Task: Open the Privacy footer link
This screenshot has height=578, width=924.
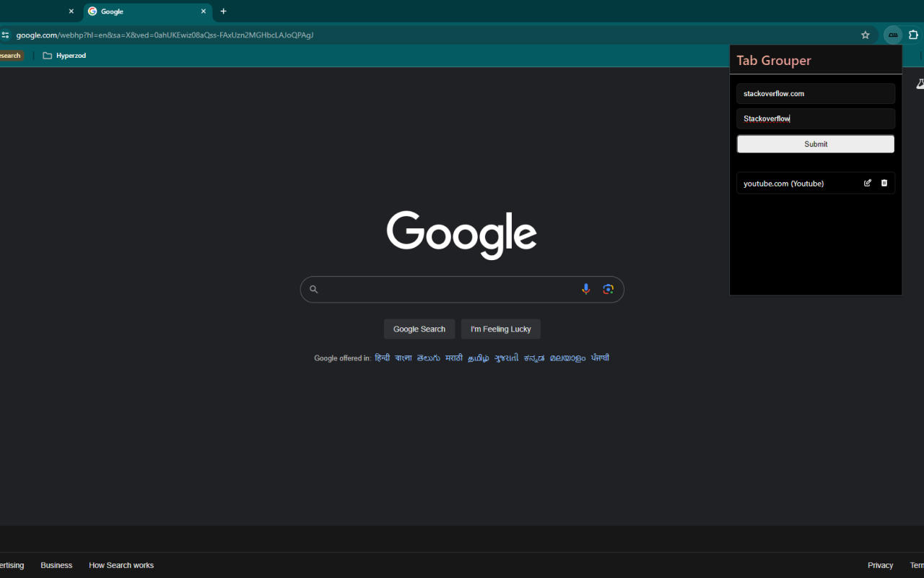Action: [x=880, y=565]
